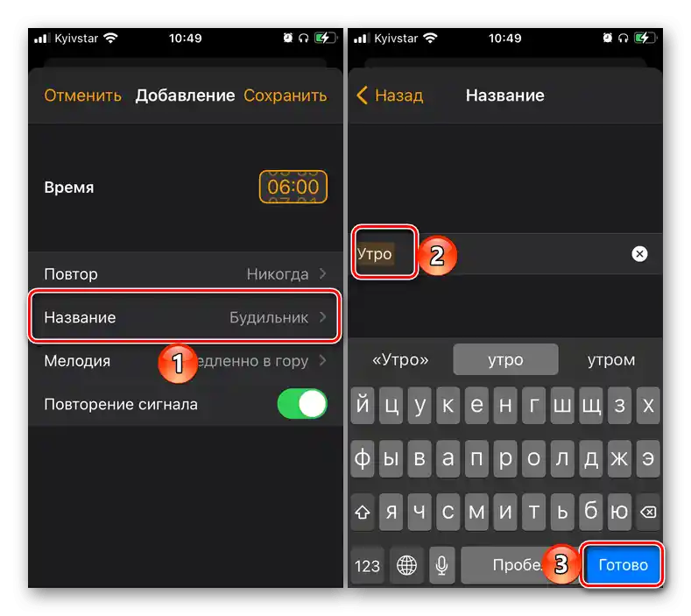
Task: Tap the globe keyboard language icon
Action: [406, 565]
